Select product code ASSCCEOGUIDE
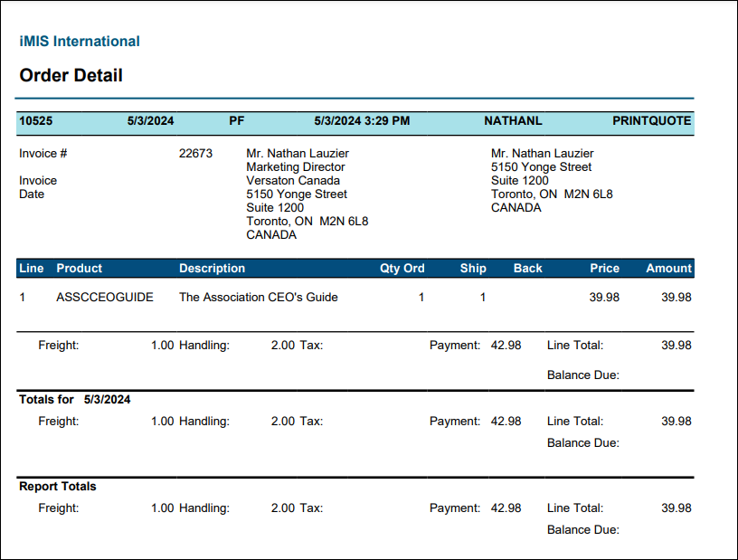The image size is (738, 560). pyautogui.click(x=105, y=298)
